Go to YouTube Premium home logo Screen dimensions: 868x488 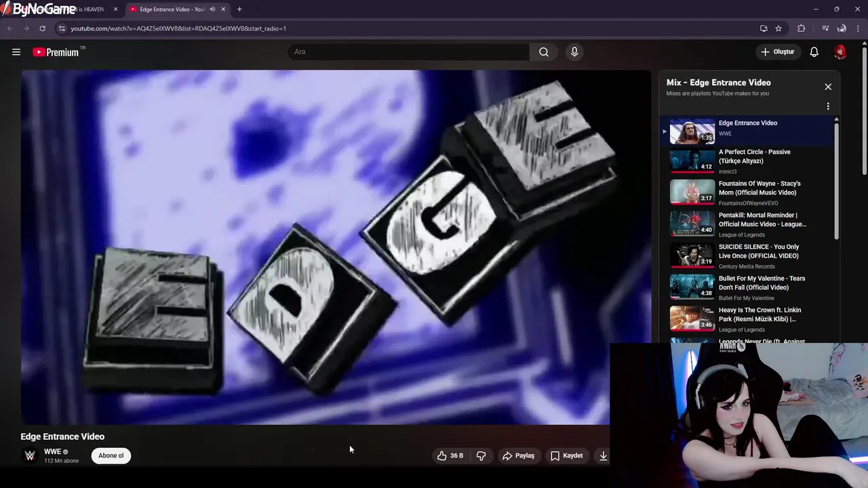click(56, 52)
